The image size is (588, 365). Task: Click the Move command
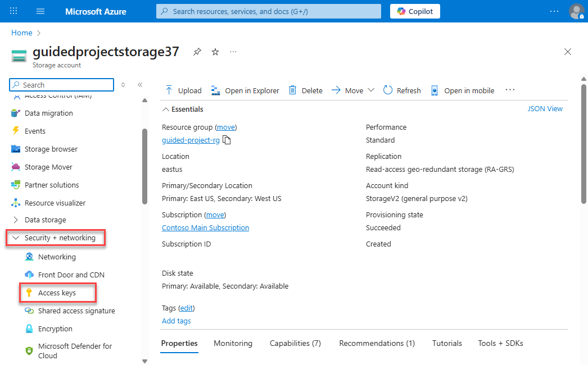tap(347, 90)
